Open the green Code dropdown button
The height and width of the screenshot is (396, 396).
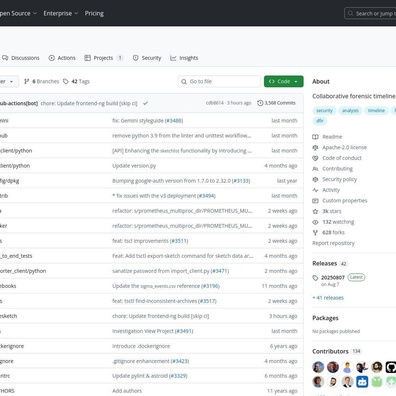click(284, 81)
